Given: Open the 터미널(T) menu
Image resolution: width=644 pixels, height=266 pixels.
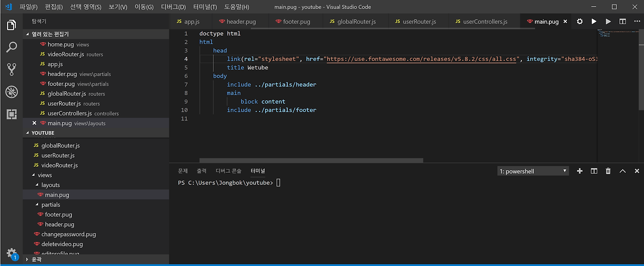Looking at the screenshot, I should (x=205, y=7).
